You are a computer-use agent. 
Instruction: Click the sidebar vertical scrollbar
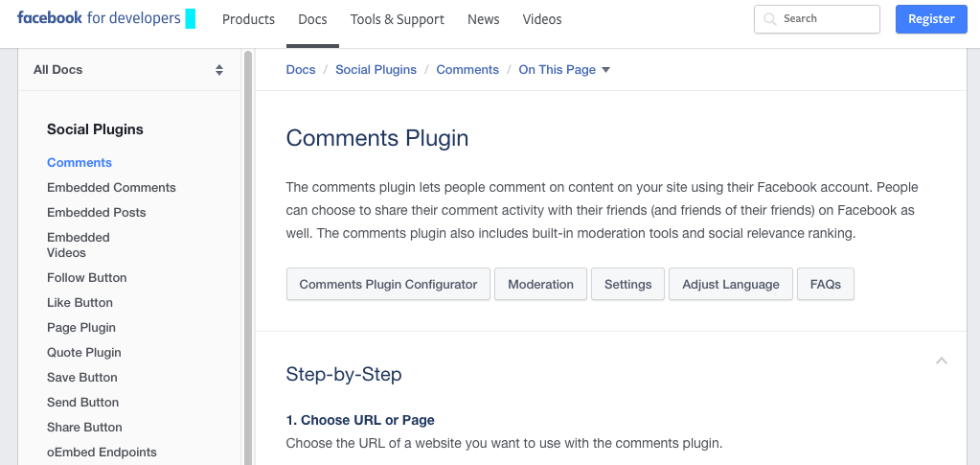tap(247, 257)
